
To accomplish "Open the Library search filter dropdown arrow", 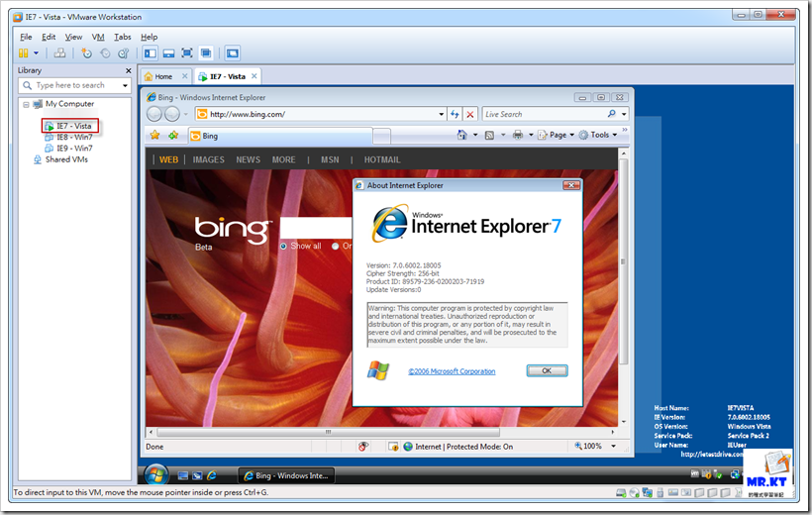I will tap(125, 85).
